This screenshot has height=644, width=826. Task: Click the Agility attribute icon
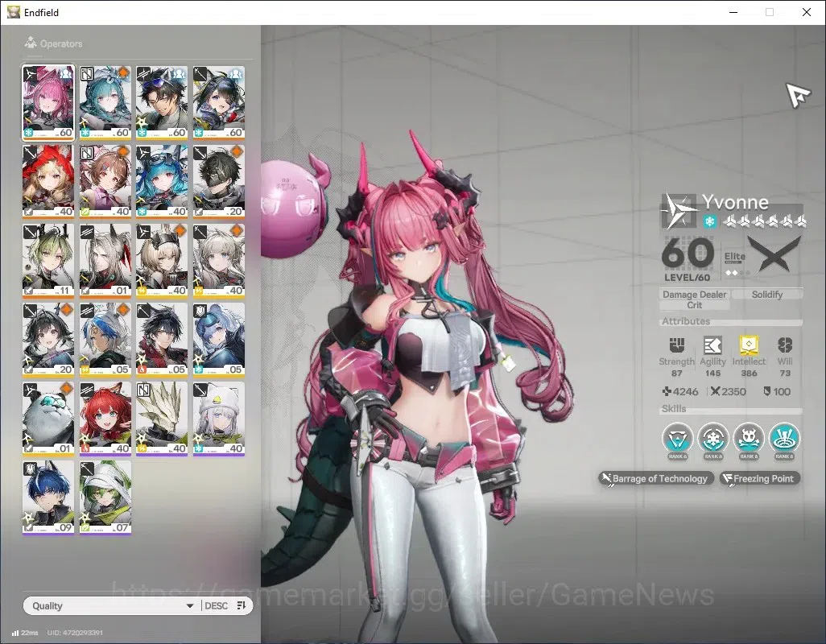pyautogui.click(x=712, y=345)
